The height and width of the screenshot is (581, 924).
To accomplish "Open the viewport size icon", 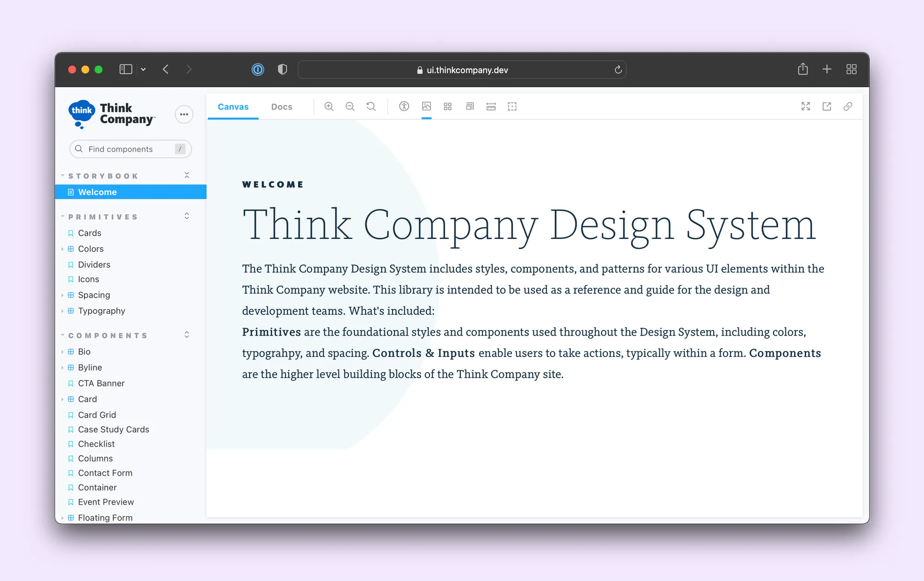I will coord(470,106).
